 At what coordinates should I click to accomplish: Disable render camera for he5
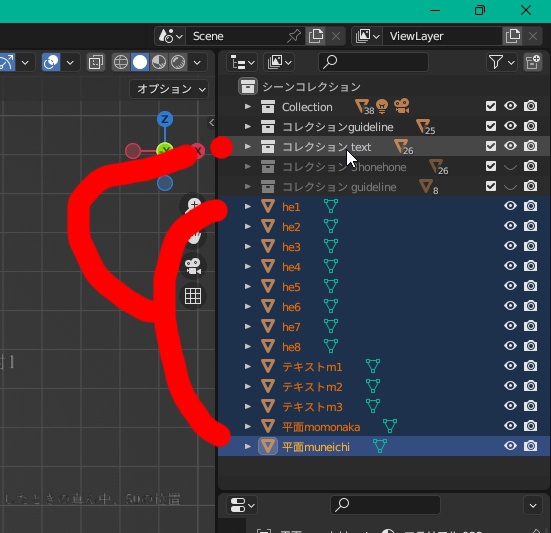pos(530,286)
